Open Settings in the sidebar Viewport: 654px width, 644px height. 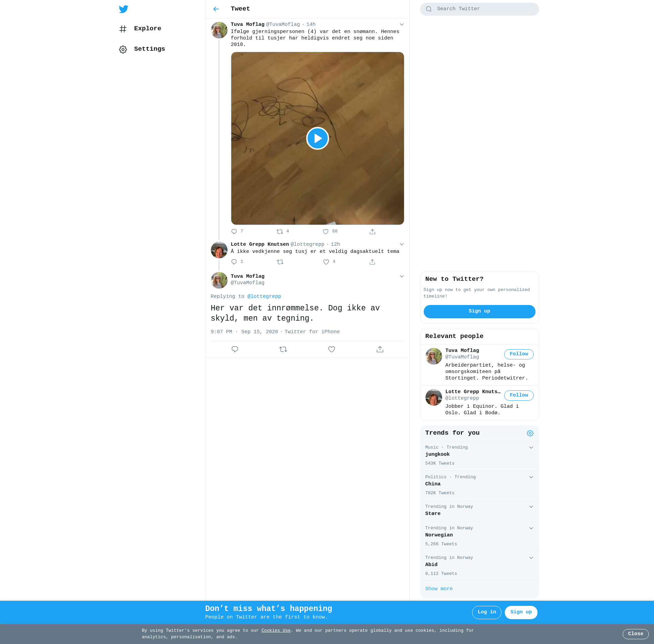tap(149, 49)
